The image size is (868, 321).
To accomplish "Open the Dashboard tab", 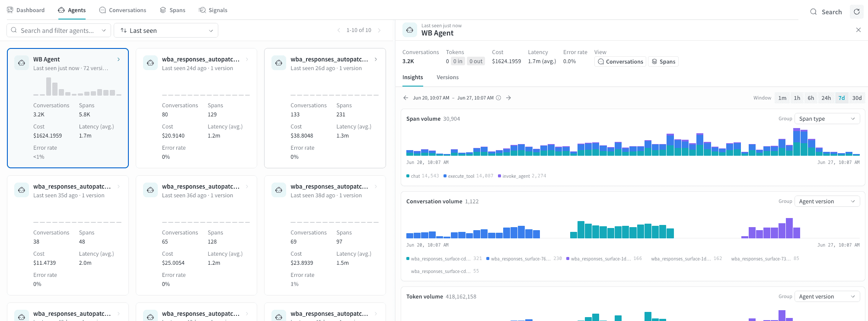I will pos(26,10).
